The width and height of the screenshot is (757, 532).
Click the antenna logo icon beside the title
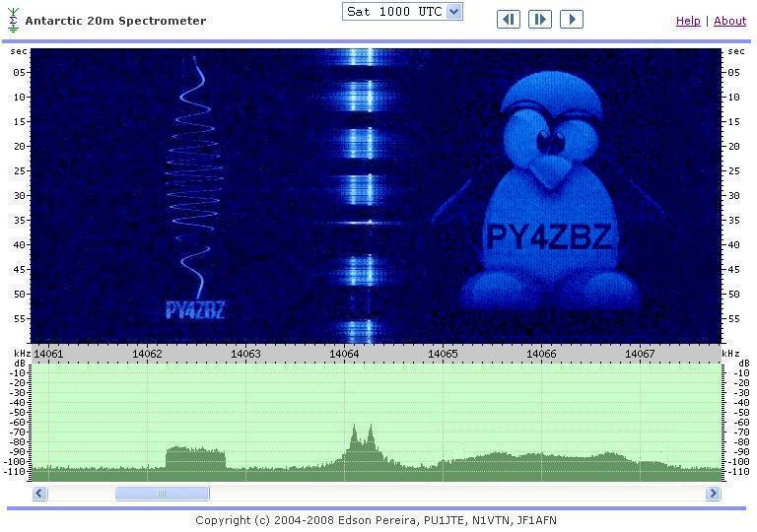(14, 21)
